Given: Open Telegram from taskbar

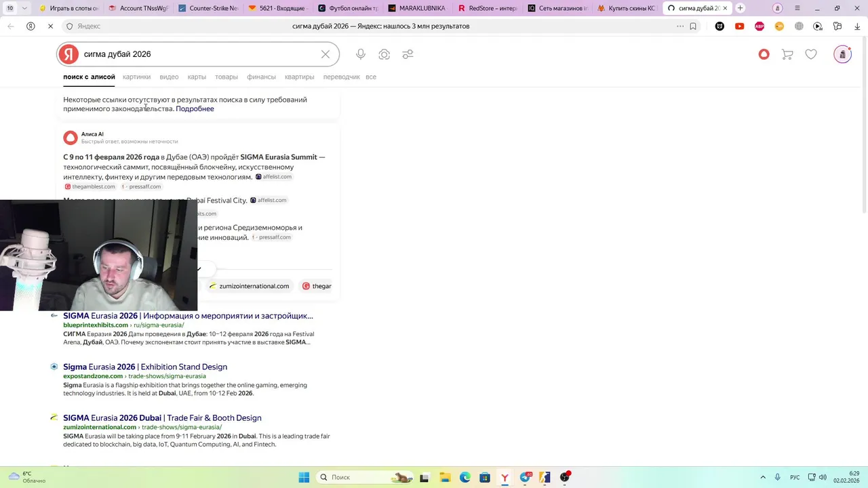Looking at the screenshot, I should click(525, 477).
